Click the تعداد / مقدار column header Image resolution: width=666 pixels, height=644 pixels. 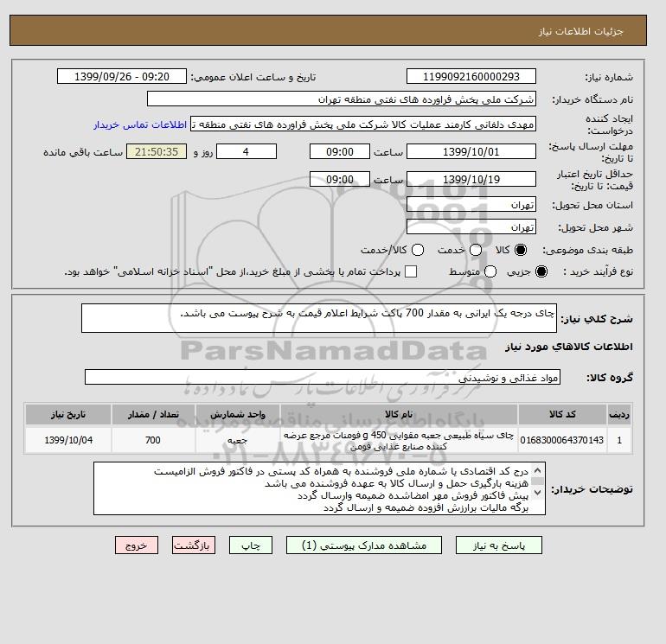[153, 414]
